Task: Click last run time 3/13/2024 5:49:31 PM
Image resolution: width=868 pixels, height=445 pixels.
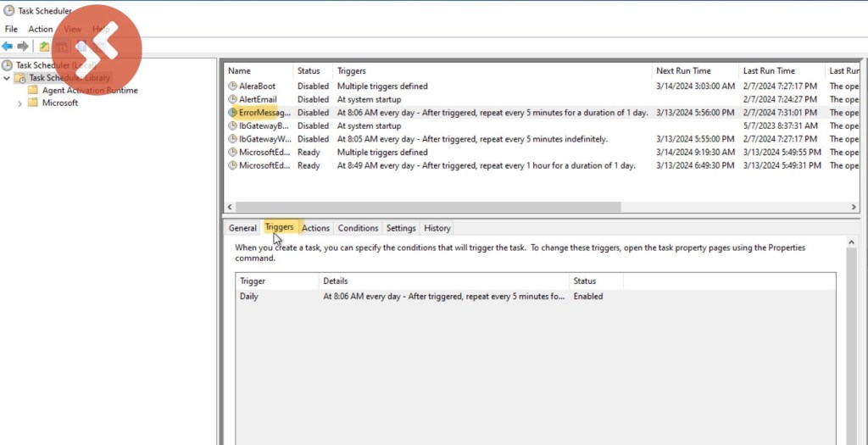Action: pos(782,165)
